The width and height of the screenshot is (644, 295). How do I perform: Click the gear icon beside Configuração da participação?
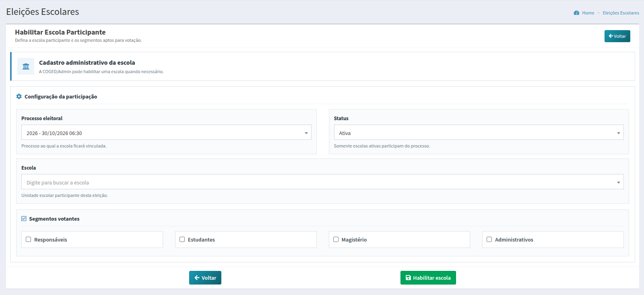pyautogui.click(x=19, y=96)
